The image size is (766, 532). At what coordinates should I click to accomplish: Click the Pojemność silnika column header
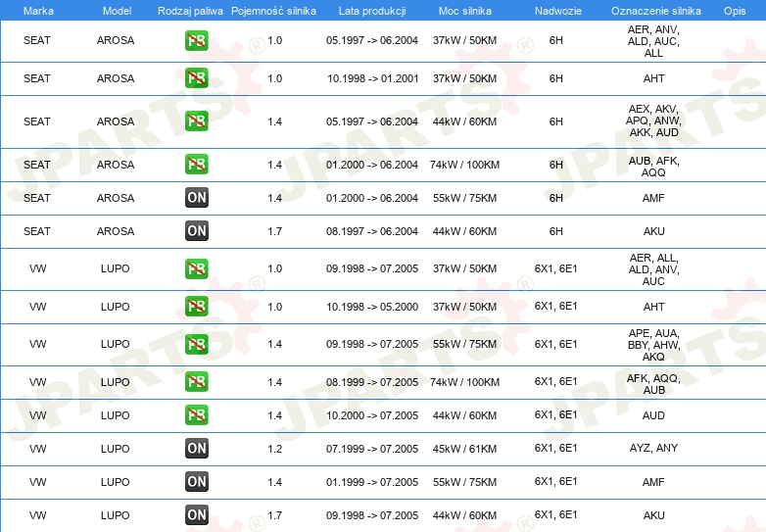coord(273,11)
